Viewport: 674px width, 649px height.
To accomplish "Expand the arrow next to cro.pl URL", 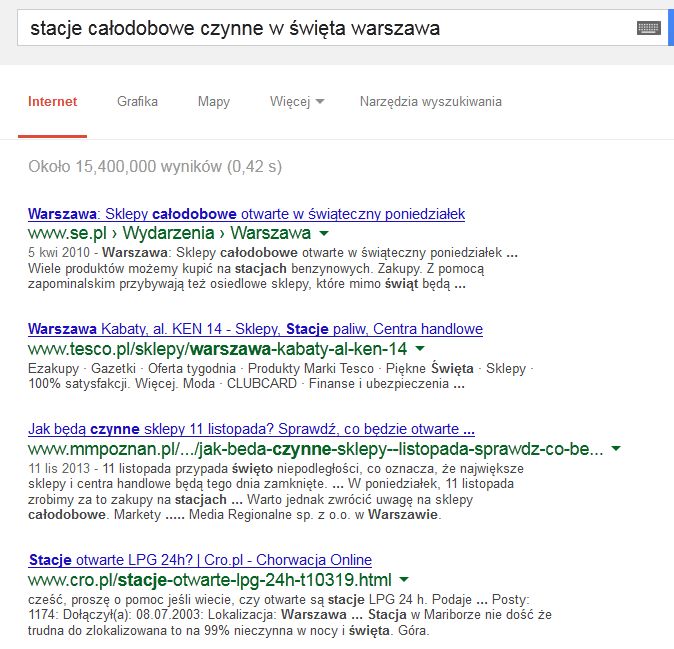I will (x=404, y=579).
